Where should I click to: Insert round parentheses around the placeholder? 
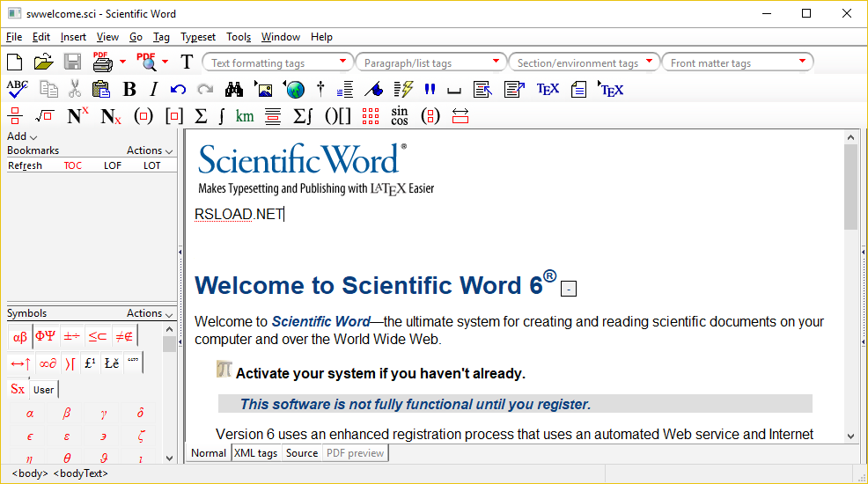coord(143,116)
